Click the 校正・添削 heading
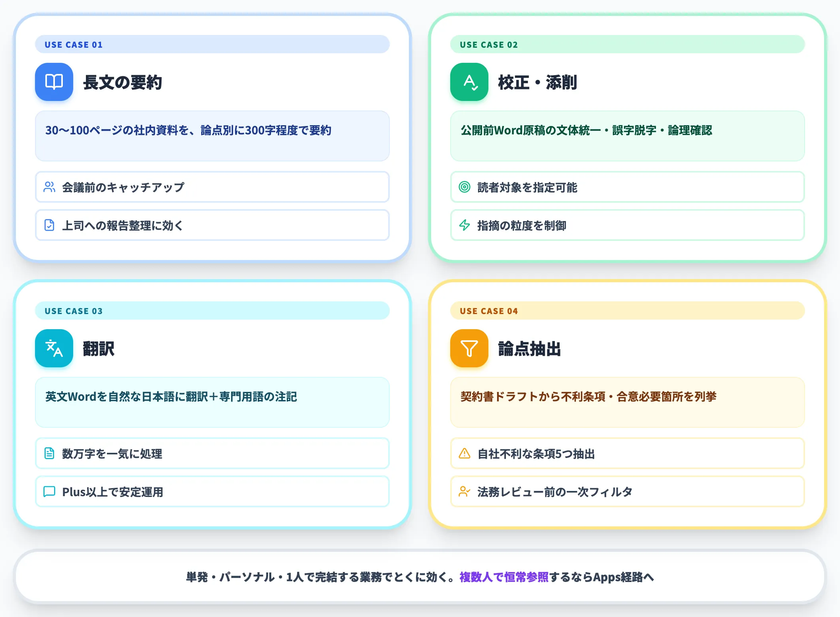This screenshot has height=617, width=840. tap(538, 82)
